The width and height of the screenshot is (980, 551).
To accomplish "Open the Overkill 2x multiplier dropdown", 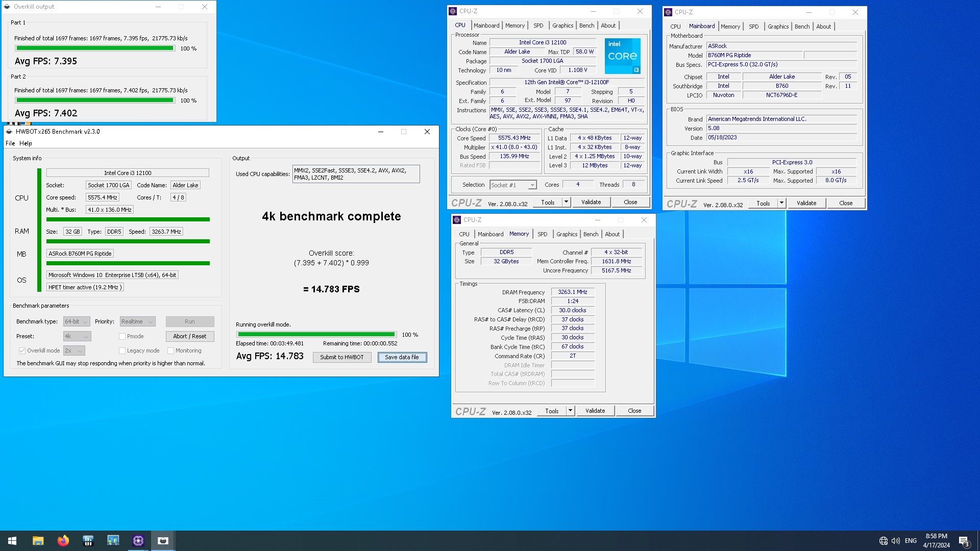I will pos(74,350).
